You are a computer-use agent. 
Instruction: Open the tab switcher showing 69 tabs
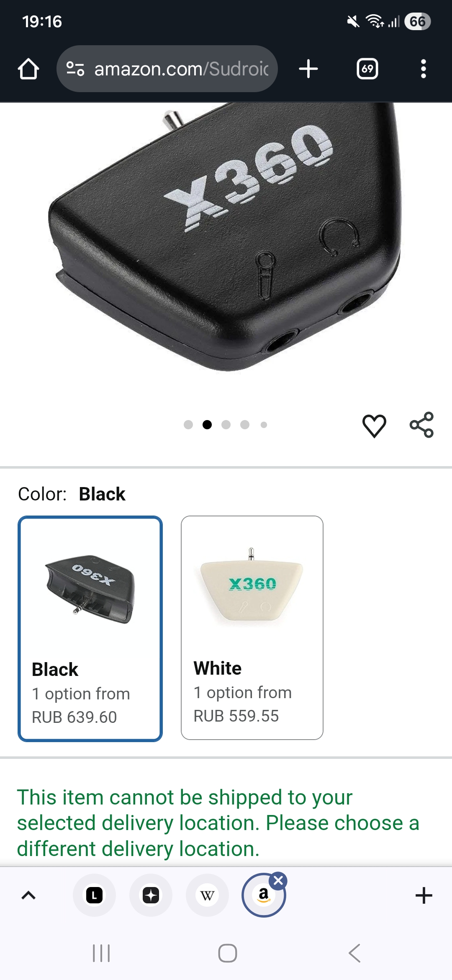[x=367, y=69]
